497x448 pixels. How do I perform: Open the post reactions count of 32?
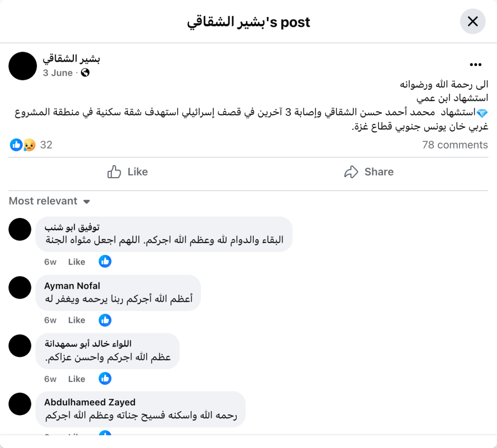click(x=46, y=145)
